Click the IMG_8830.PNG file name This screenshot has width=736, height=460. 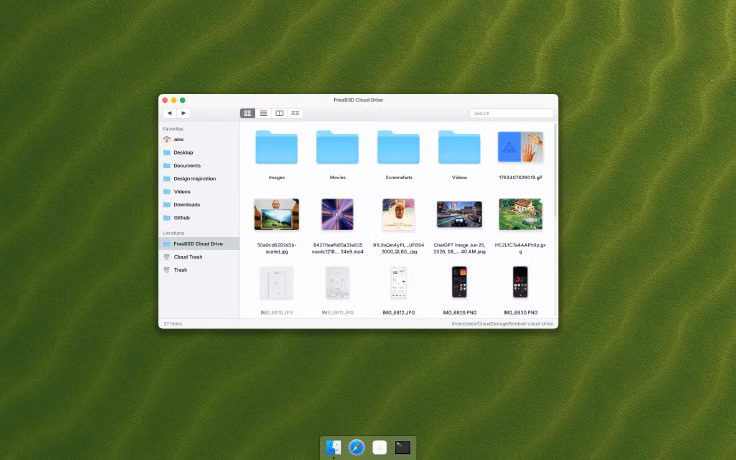point(521,313)
